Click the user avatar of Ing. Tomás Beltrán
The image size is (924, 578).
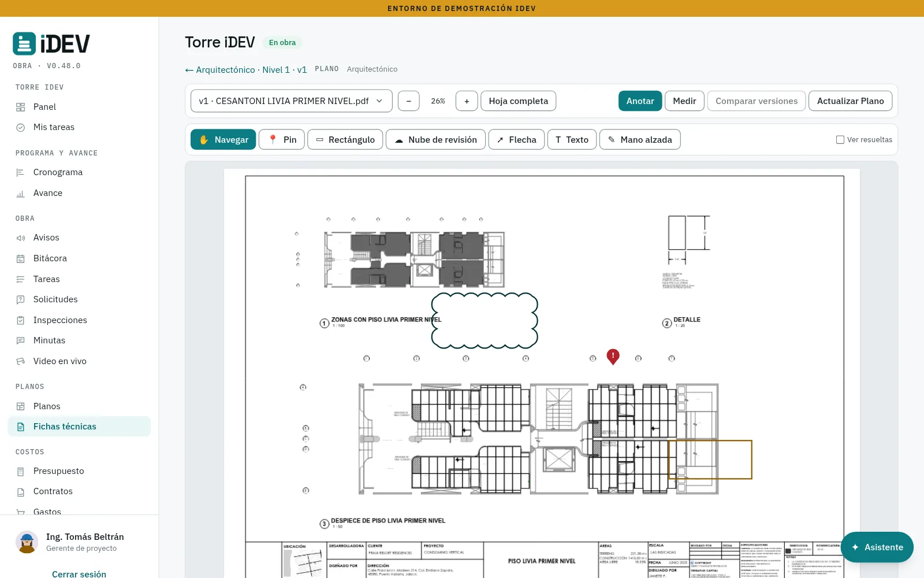pos(27,542)
